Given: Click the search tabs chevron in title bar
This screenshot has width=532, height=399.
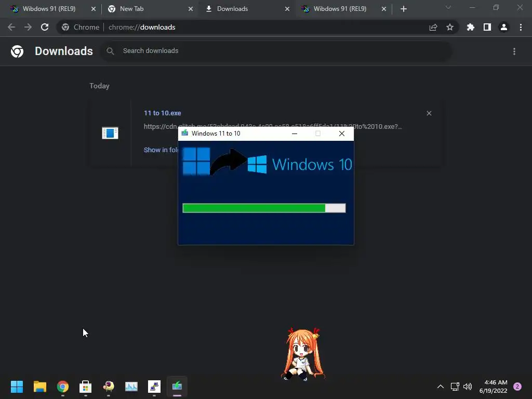Looking at the screenshot, I should tap(448, 7).
